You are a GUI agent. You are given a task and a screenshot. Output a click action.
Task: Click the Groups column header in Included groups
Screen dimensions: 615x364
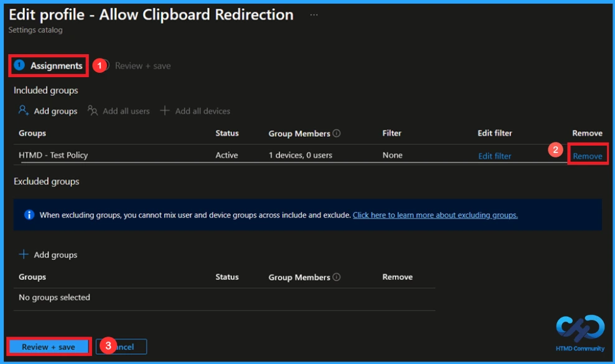tap(32, 133)
